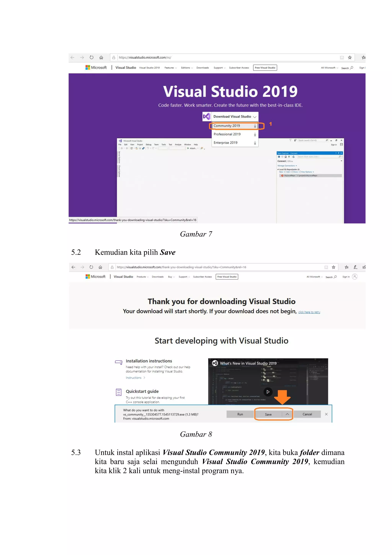Click download arrow next to Enterprise 2019
Viewport: 392px width, 555px height.
click(255, 143)
